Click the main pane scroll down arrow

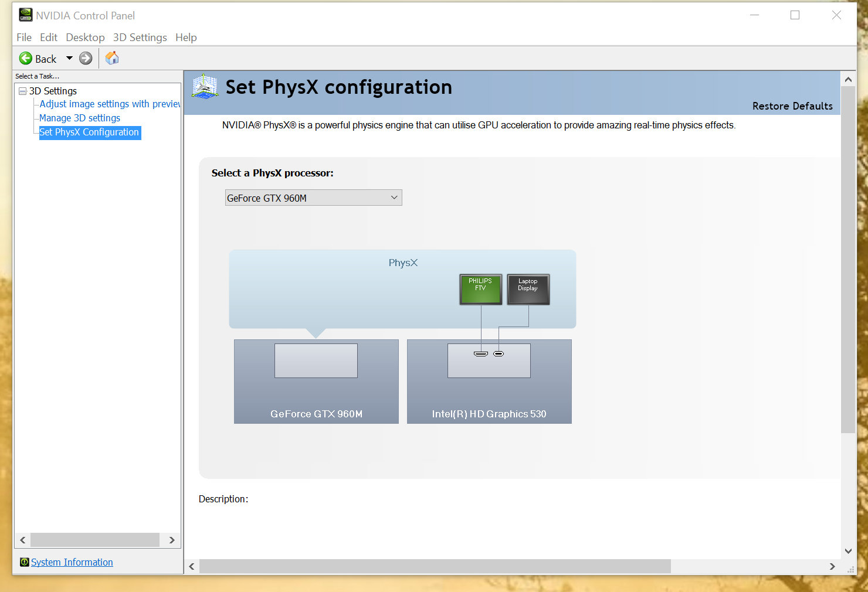848,551
